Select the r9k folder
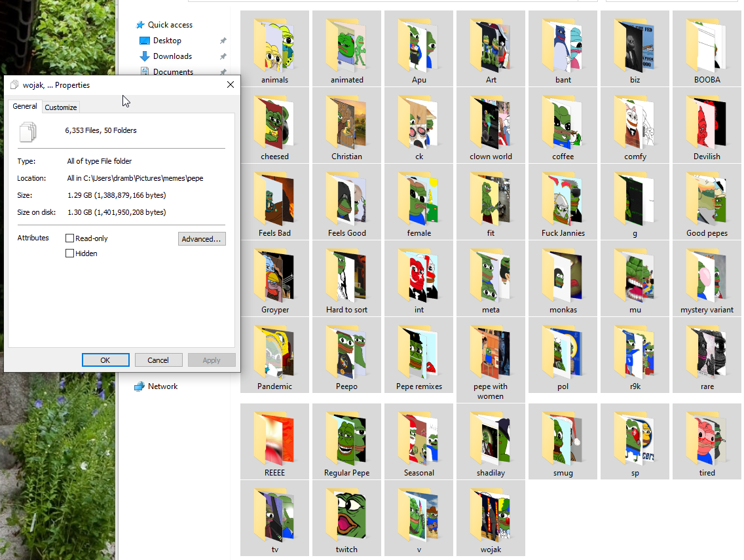 pyautogui.click(x=635, y=355)
